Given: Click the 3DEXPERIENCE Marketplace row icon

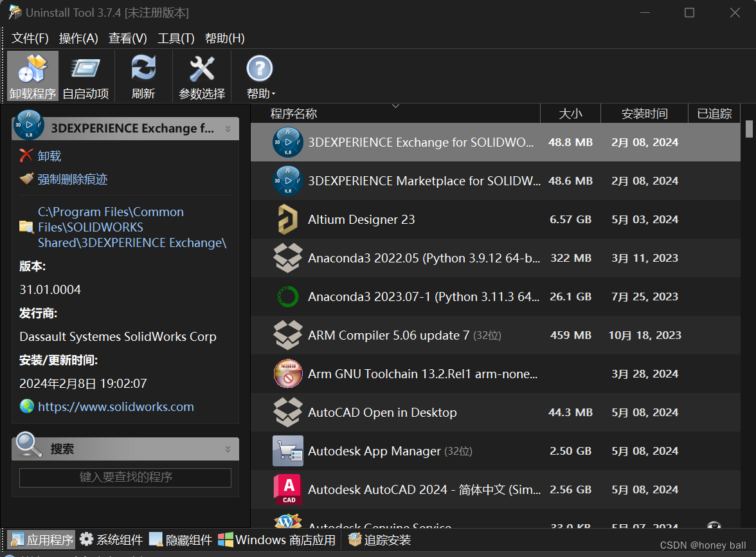Looking at the screenshot, I should [x=288, y=180].
